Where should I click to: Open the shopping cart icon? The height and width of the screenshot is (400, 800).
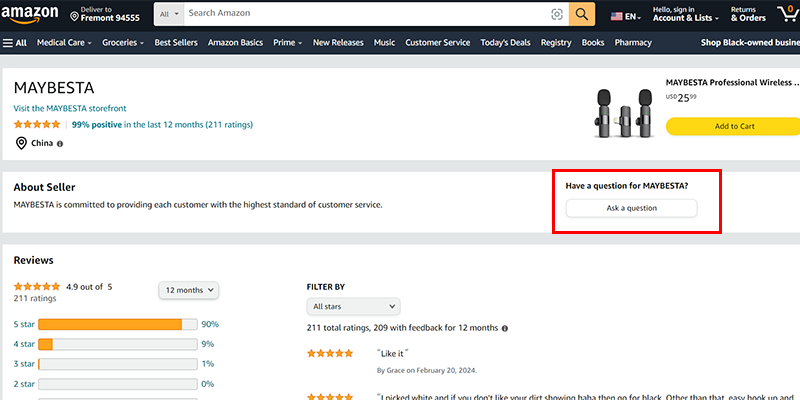(x=788, y=14)
